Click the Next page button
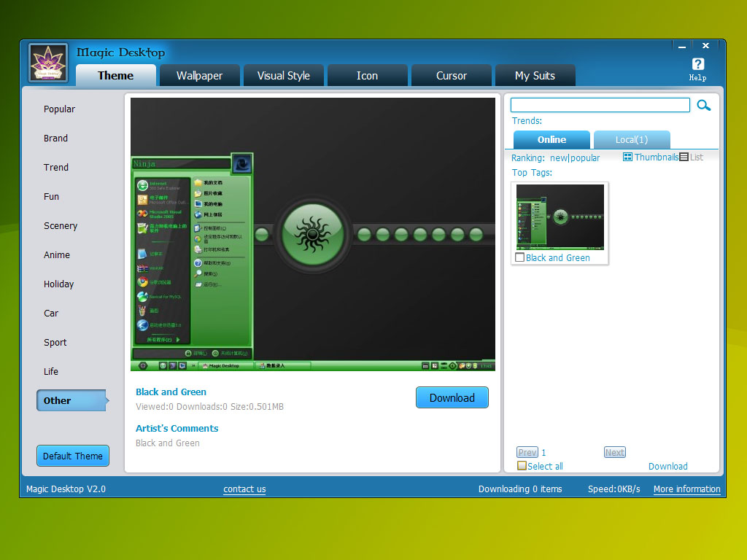The height and width of the screenshot is (560, 747). (x=614, y=452)
